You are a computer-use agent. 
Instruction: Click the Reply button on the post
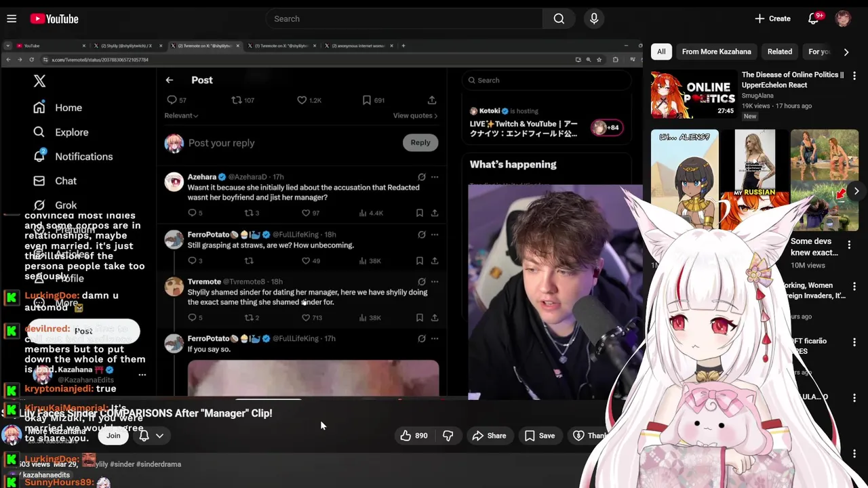(x=420, y=142)
